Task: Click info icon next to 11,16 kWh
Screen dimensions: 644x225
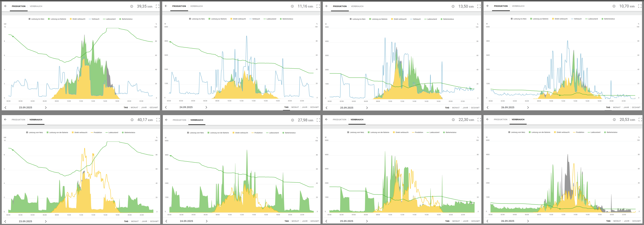Action: 292,6
